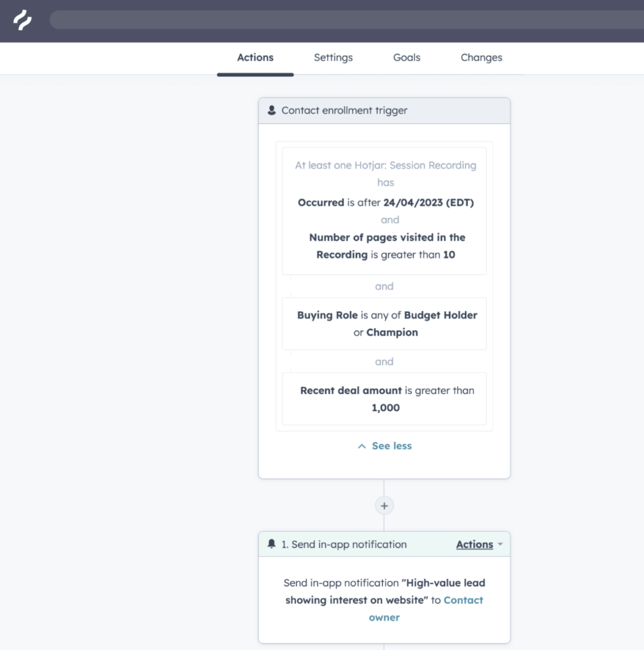
Task: Click the caret next to Actions on action card
Action: point(501,544)
